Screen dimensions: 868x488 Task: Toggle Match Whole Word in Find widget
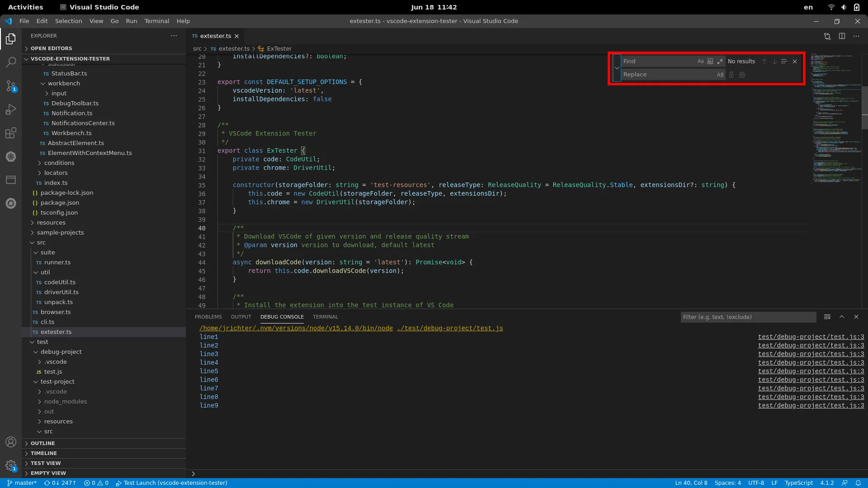[710, 61]
